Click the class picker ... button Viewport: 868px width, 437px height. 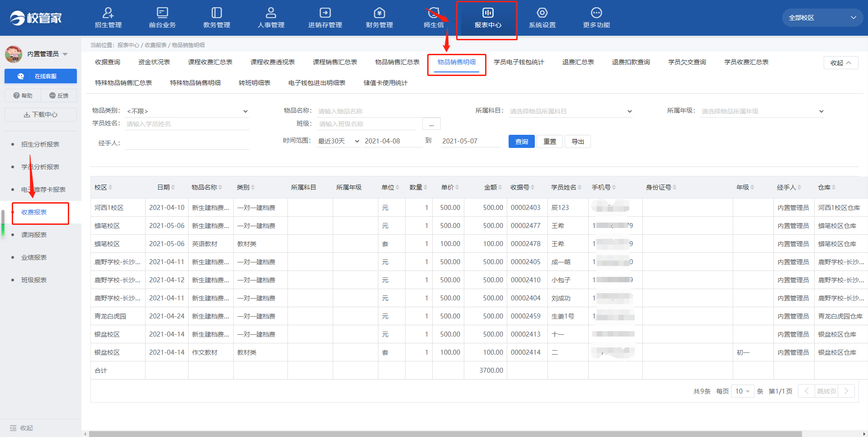coord(431,124)
